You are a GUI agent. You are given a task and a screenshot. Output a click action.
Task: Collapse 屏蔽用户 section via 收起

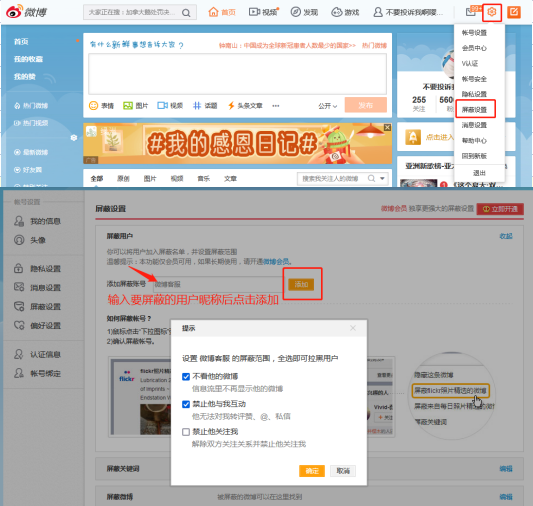tap(506, 236)
